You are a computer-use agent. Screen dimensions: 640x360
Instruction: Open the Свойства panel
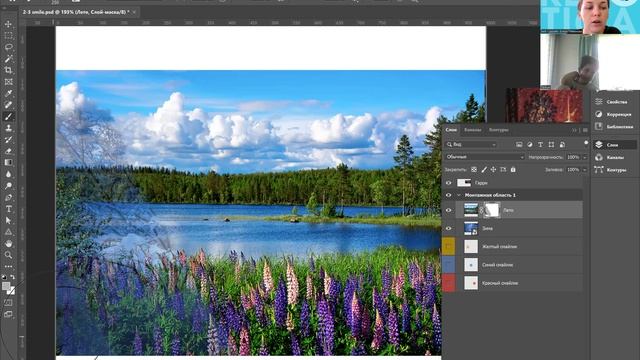tap(616, 102)
